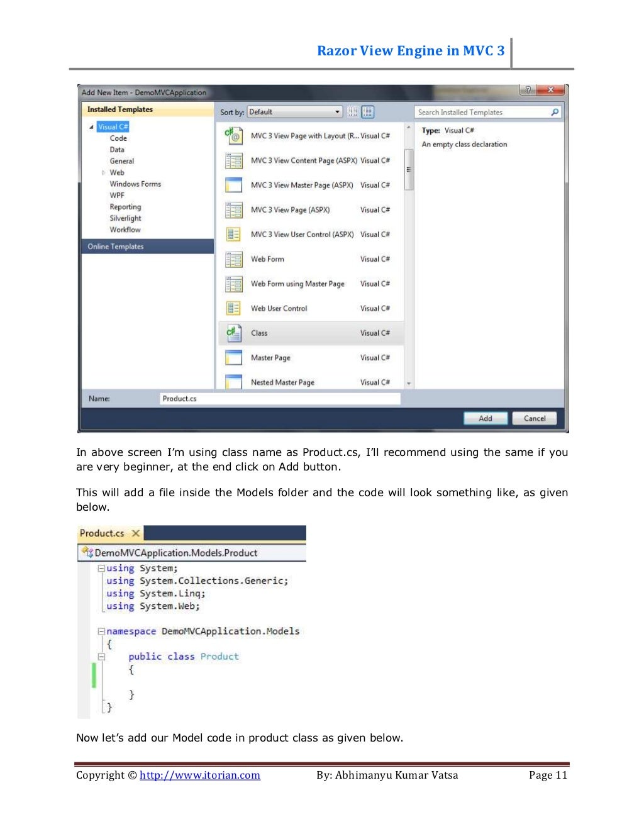
Task: Click the Web User Control icon
Action: (233, 308)
